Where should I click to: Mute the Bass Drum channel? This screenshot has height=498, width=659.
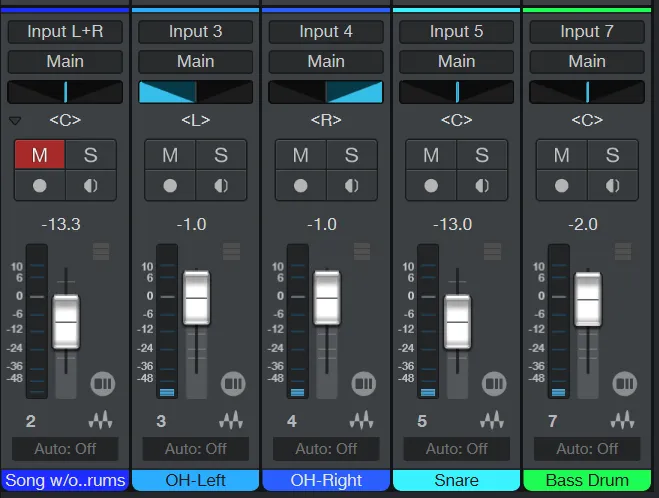pos(561,155)
